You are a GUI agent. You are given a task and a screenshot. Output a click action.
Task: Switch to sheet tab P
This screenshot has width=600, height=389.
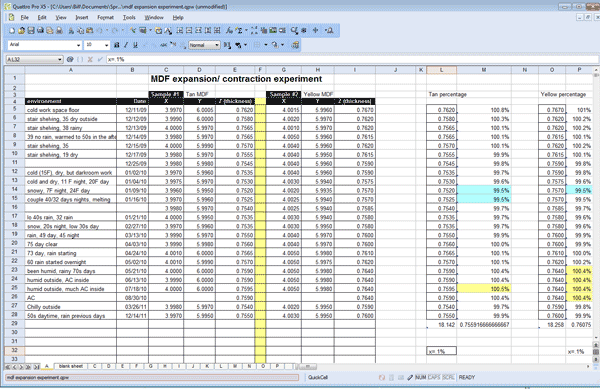tap(277, 366)
